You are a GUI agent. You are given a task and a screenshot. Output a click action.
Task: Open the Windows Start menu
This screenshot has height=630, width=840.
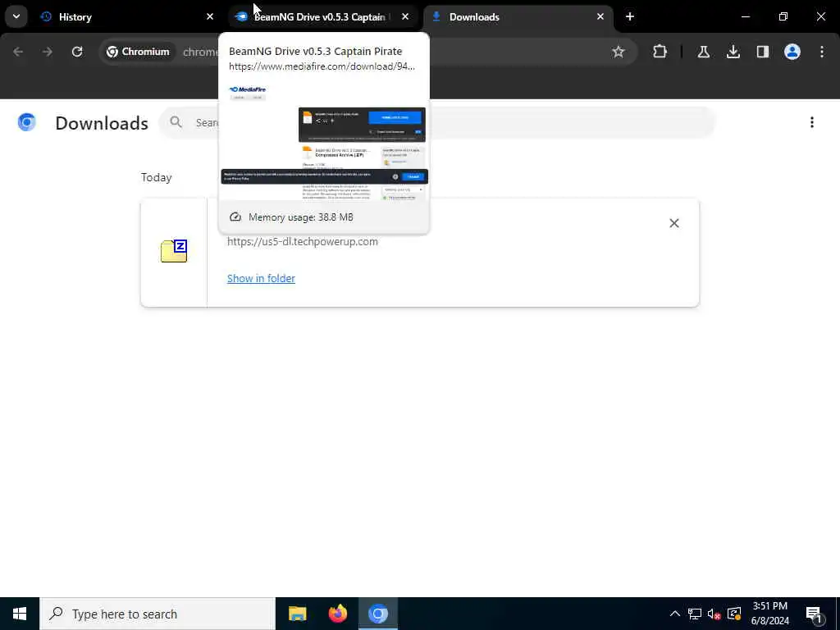click(20, 614)
